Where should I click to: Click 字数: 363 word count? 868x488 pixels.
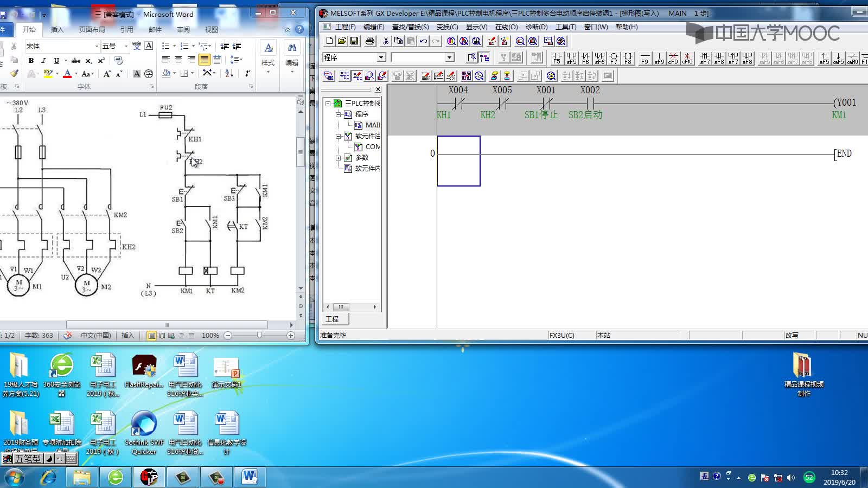[39, 336]
